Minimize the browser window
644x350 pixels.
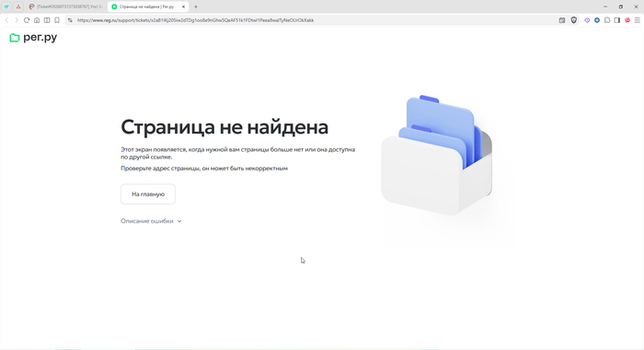point(605,6)
